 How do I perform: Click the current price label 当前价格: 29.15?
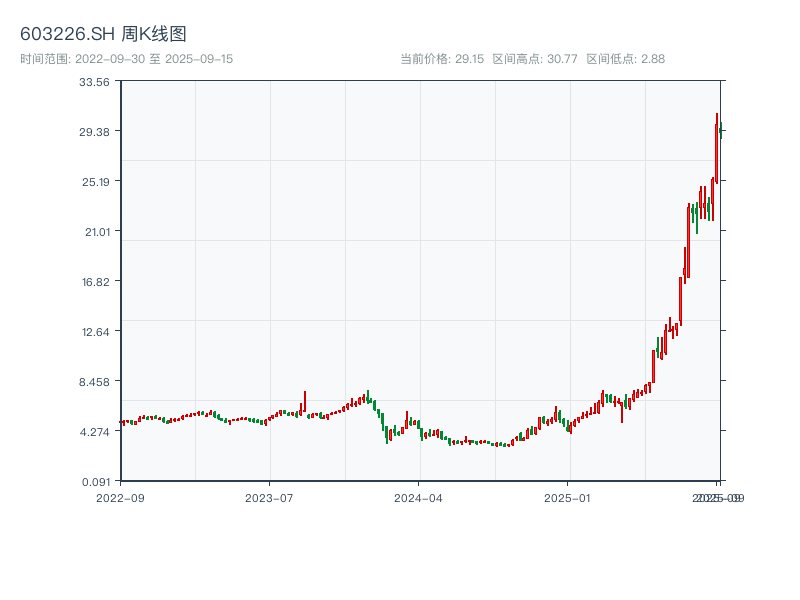(x=442, y=59)
